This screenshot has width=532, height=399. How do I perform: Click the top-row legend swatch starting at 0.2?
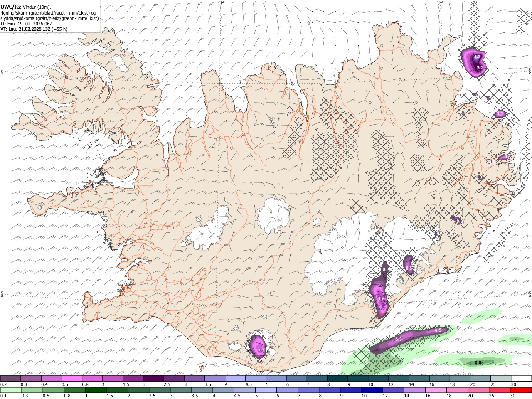pyautogui.click(x=10, y=379)
